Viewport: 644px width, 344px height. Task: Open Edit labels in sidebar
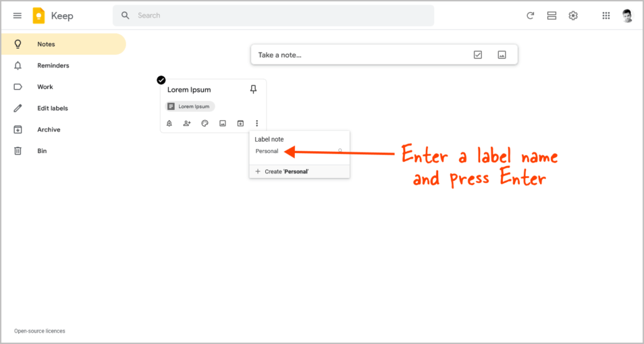pos(63,109)
